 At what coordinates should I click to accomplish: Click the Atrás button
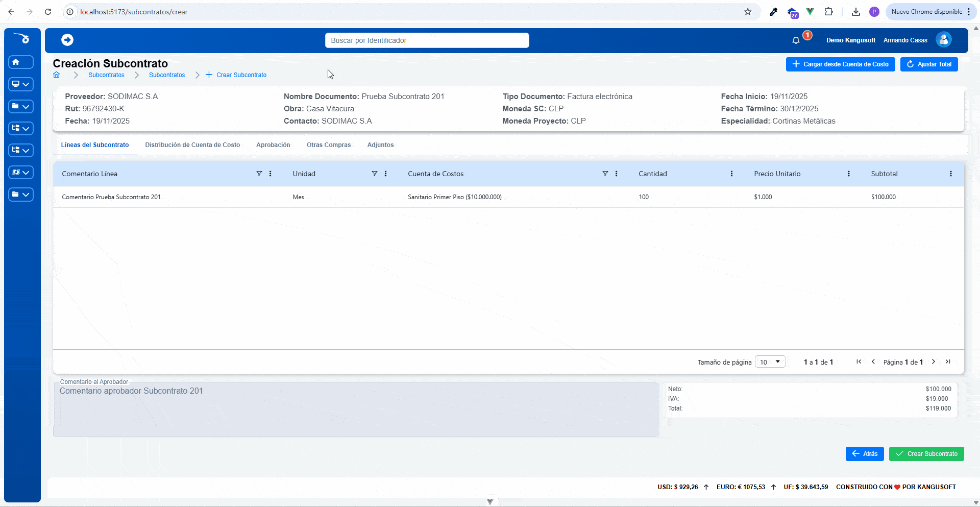click(865, 454)
